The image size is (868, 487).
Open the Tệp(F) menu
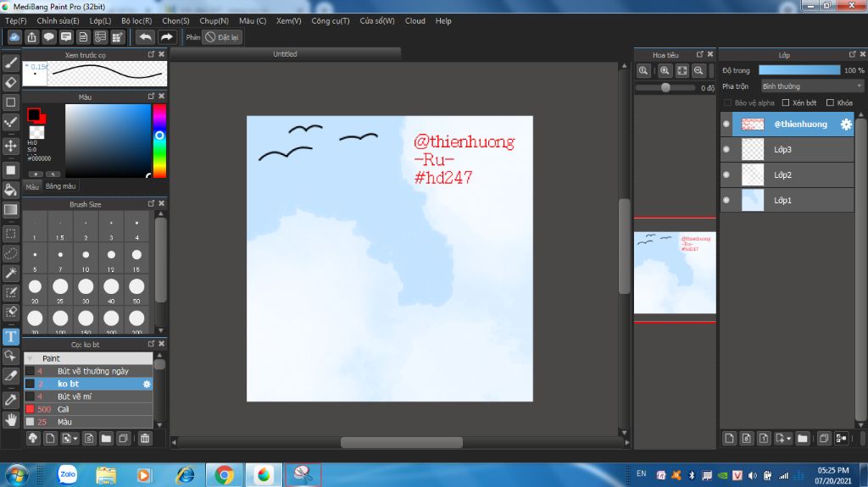pyautogui.click(x=16, y=21)
